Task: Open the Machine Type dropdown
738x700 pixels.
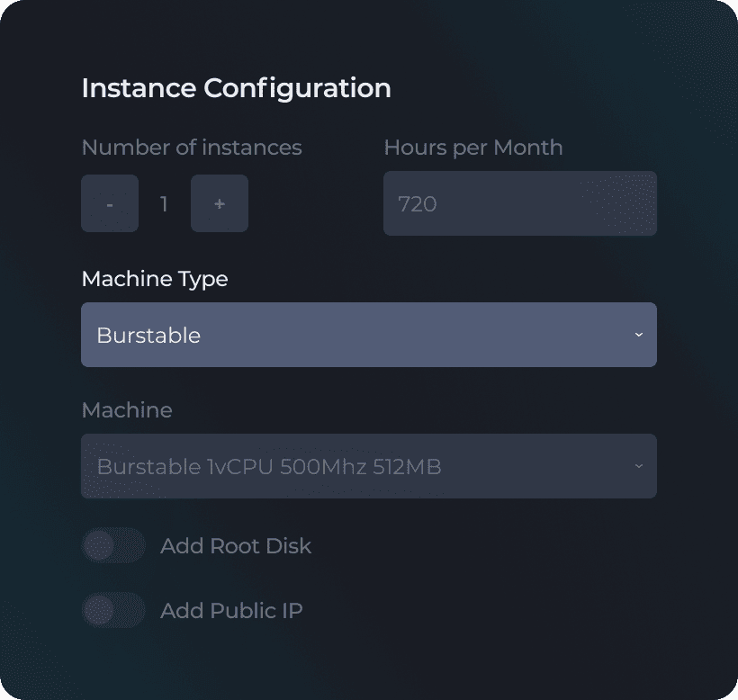Action: [x=369, y=335]
